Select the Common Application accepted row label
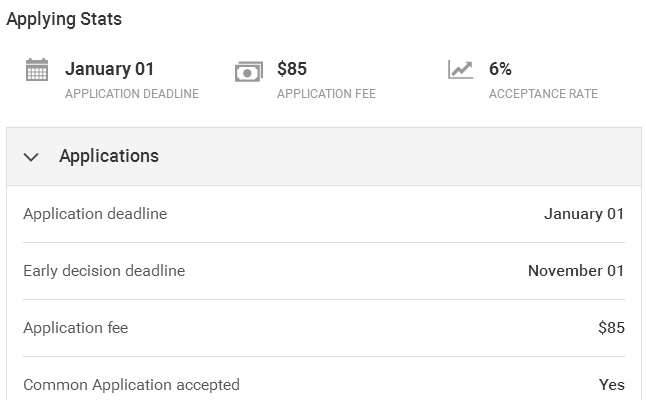The height and width of the screenshot is (400, 646). point(131,385)
